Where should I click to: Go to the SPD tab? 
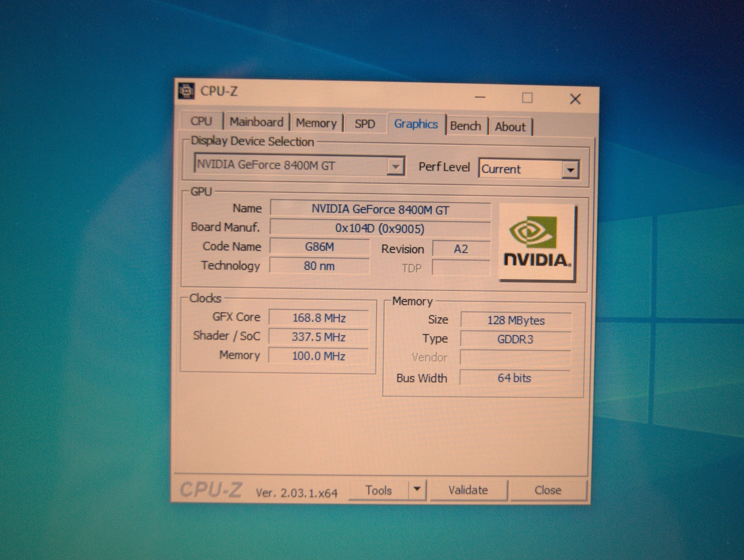click(x=365, y=124)
